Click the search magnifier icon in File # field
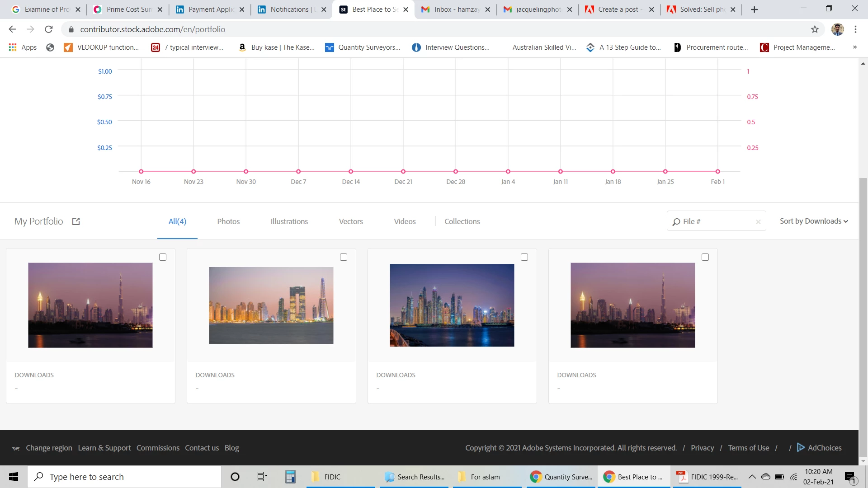This screenshot has width=868, height=488. point(676,221)
